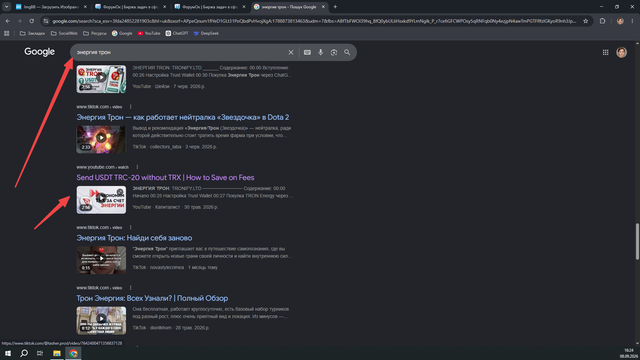The image size is (640, 360).
Task: Click 'YouTube · Капиталист' source text
Action: click(x=156, y=207)
